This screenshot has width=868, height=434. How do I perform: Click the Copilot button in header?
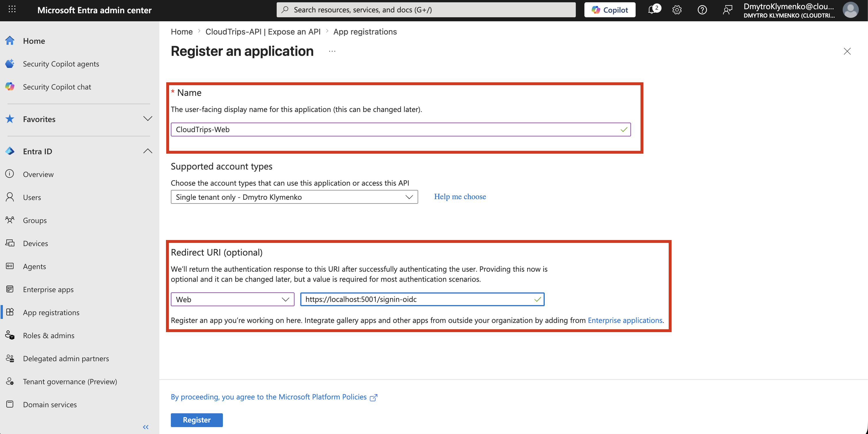point(609,10)
